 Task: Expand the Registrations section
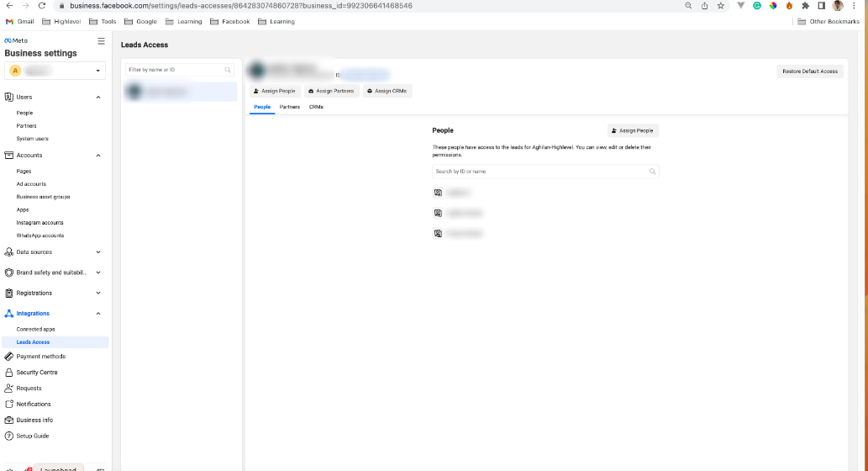98,294
